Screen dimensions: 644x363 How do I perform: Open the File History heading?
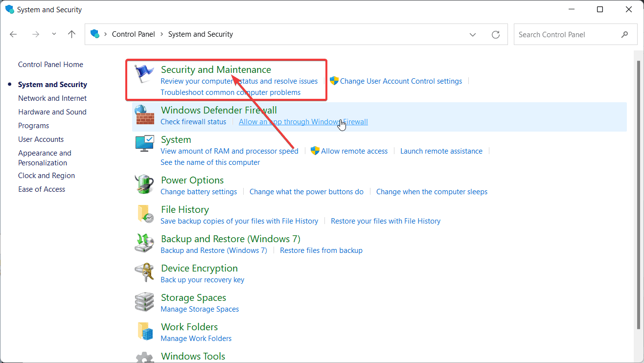point(185,209)
